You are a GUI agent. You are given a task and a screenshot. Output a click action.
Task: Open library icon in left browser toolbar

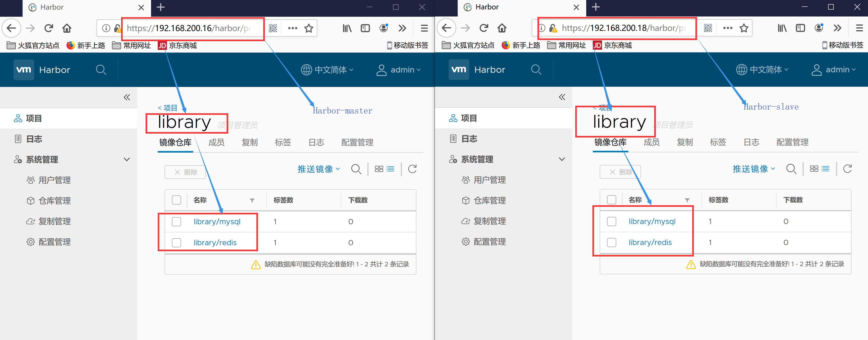coord(347,28)
